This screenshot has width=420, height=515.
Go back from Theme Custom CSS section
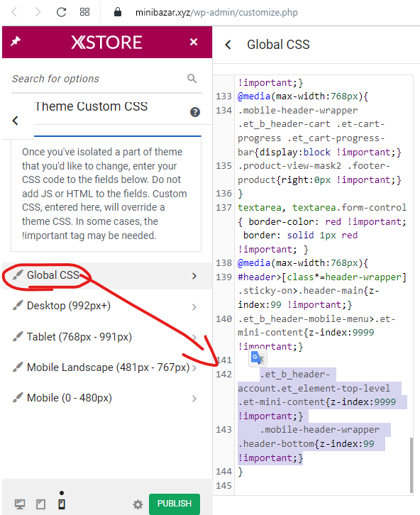(x=15, y=120)
